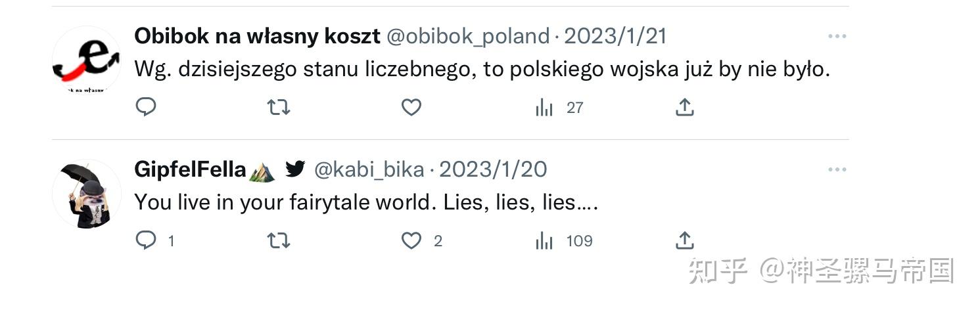Like GipfelFella's tweet with 2 likes
Screen dimensions: 980x310
(x=422, y=241)
